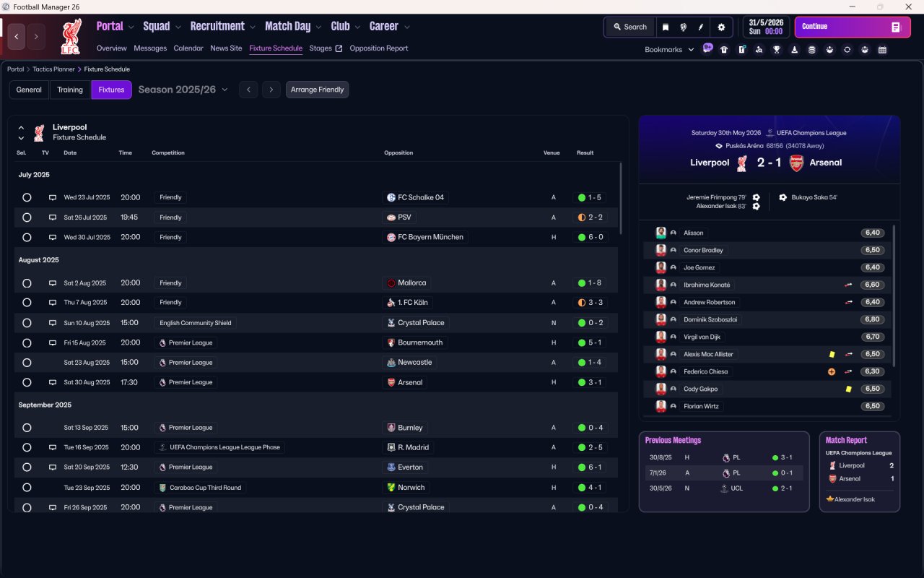Switch to the Training tab
Screen dimensions: 924x578
(70, 90)
